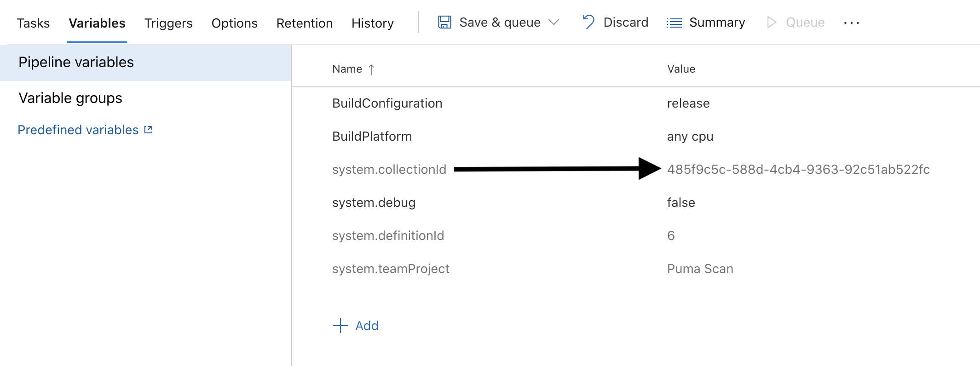Switch to the Tasks tab
Image resolution: width=980 pixels, height=366 pixels.
pyautogui.click(x=33, y=23)
